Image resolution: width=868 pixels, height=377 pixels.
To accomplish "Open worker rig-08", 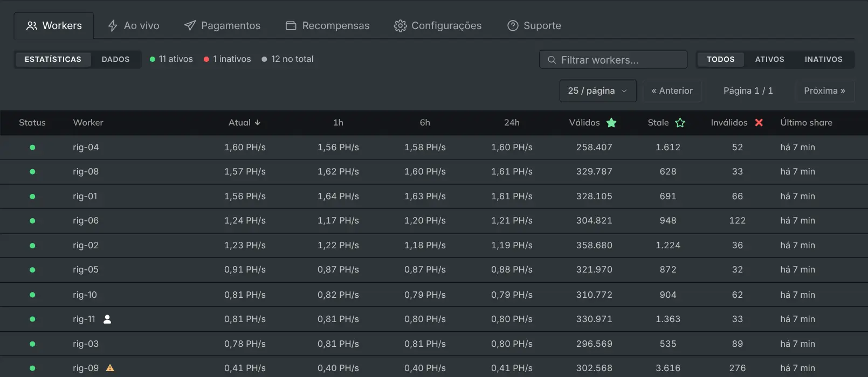I will coord(86,172).
